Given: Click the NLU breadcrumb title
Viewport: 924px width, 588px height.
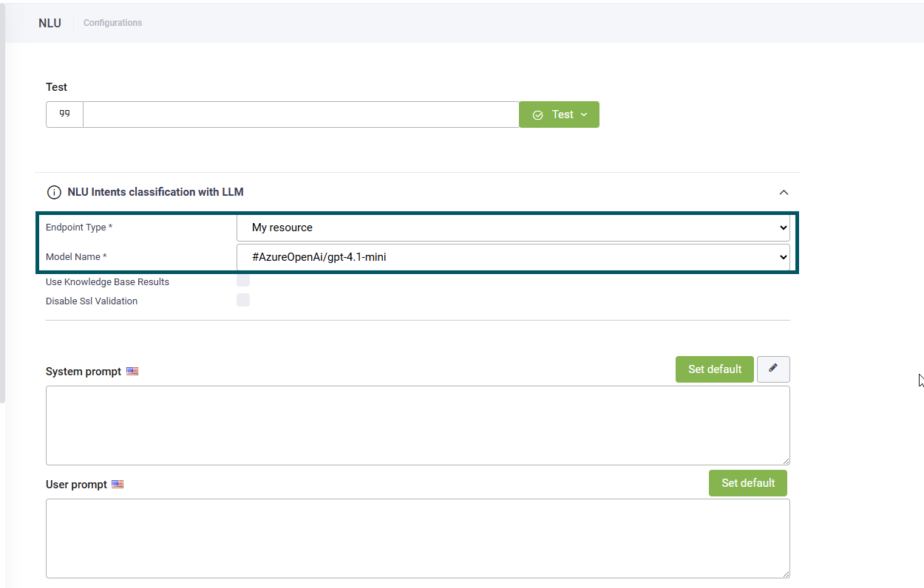Looking at the screenshot, I should (x=50, y=23).
